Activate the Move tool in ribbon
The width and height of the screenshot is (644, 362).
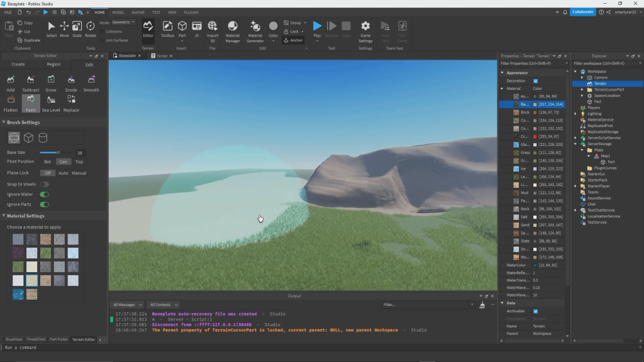64,30
